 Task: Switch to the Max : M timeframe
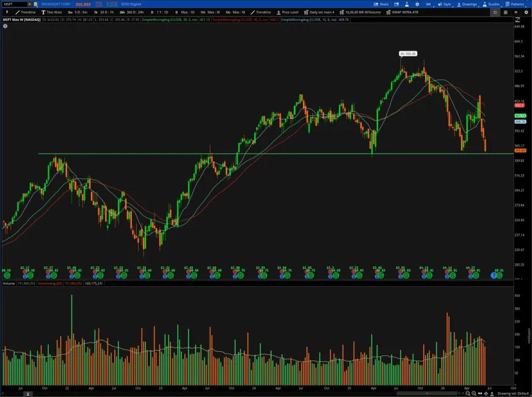click(x=236, y=12)
